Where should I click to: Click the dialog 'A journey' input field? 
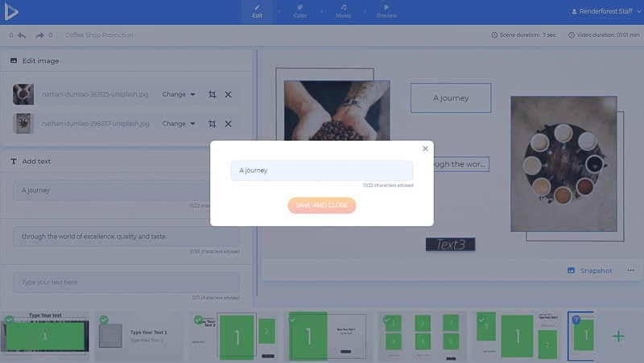pos(321,171)
